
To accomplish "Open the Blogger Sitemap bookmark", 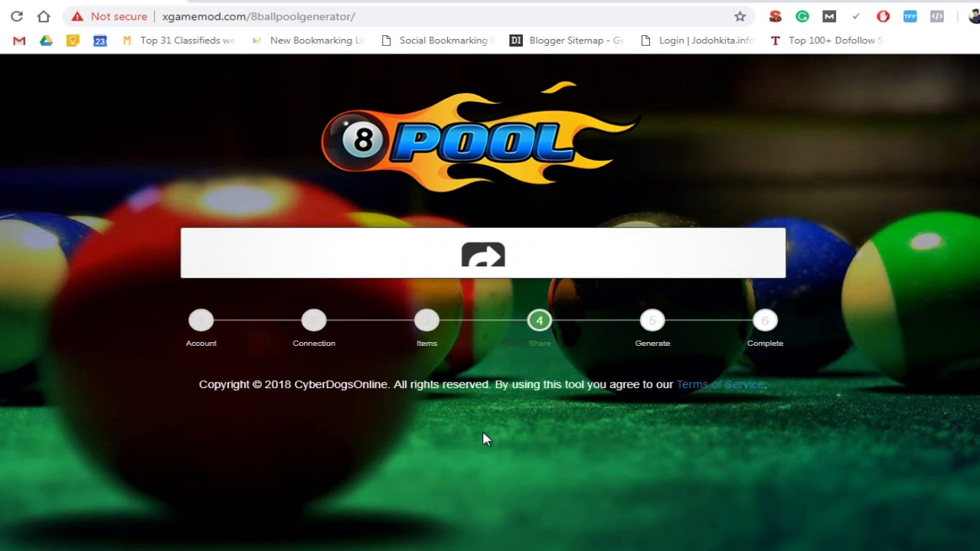I will click(x=567, y=41).
